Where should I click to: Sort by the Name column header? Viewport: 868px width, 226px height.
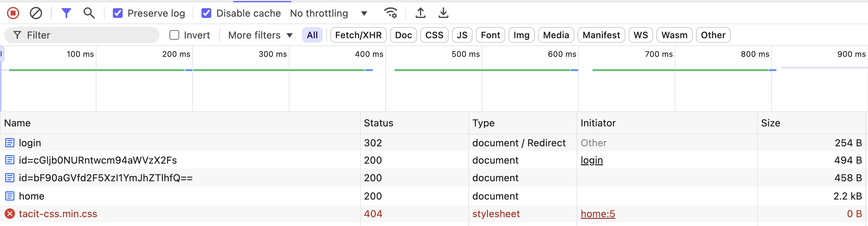[180, 123]
